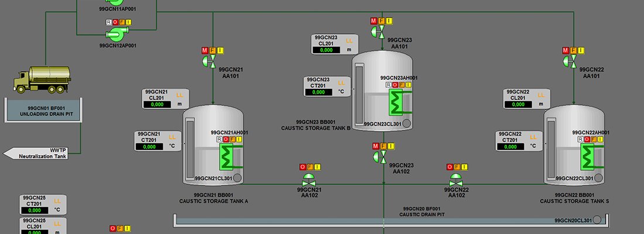Click the Caustic Storage Tank A level bar
Viewport: 644px width, 234px height.
189,149
